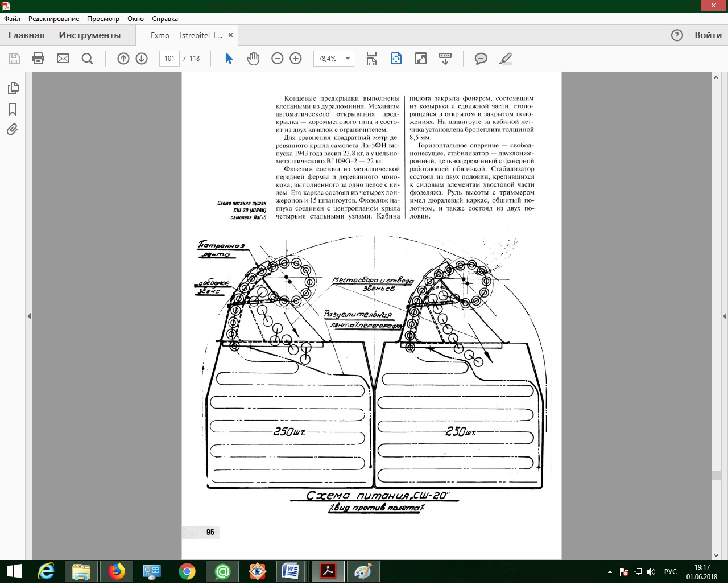The height and width of the screenshot is (585, 728).
Task: Open Firefox from the taskbar
Action: tap(117, 571)
